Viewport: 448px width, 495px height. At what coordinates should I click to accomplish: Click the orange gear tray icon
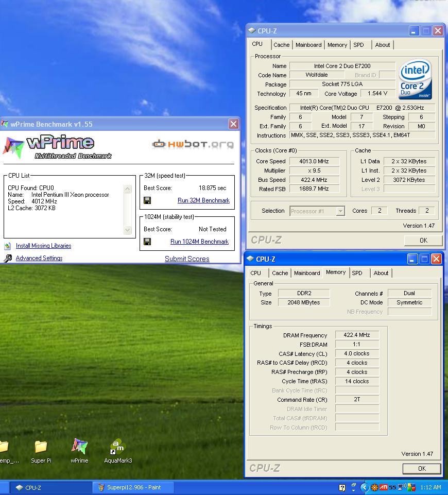pos(374,487)
